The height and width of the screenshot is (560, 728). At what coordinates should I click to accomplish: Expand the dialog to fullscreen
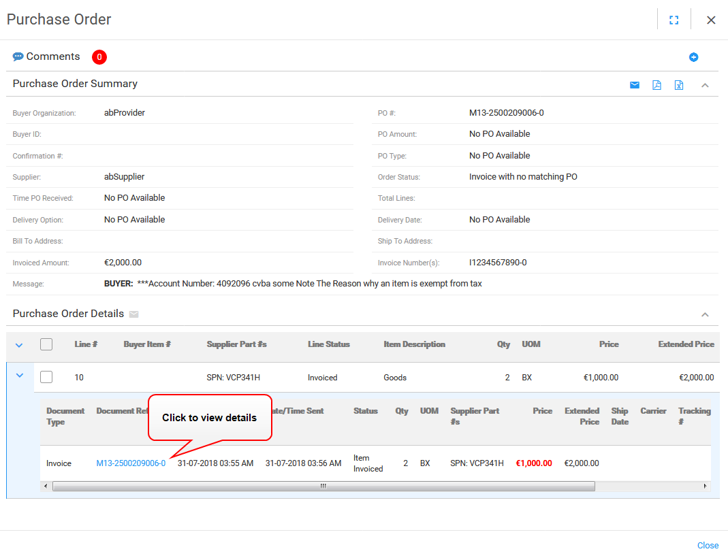click(x=674, y=20)
